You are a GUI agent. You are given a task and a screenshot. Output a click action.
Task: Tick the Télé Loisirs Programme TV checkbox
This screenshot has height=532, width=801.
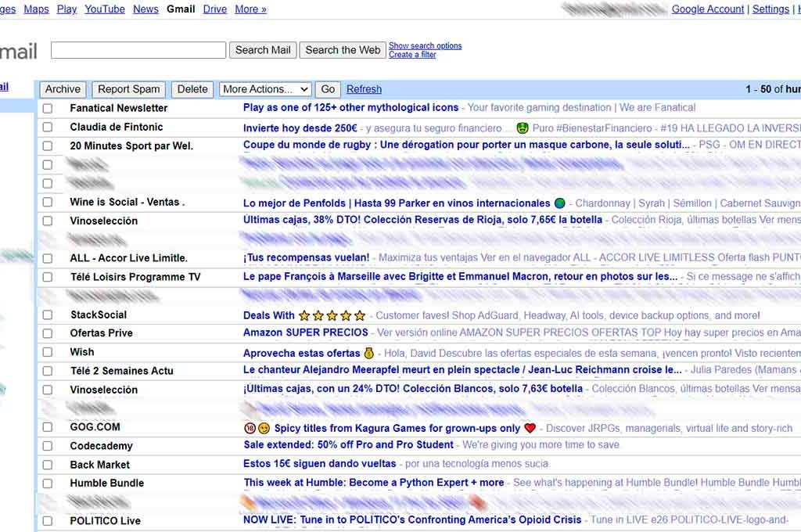click(48, 277)
